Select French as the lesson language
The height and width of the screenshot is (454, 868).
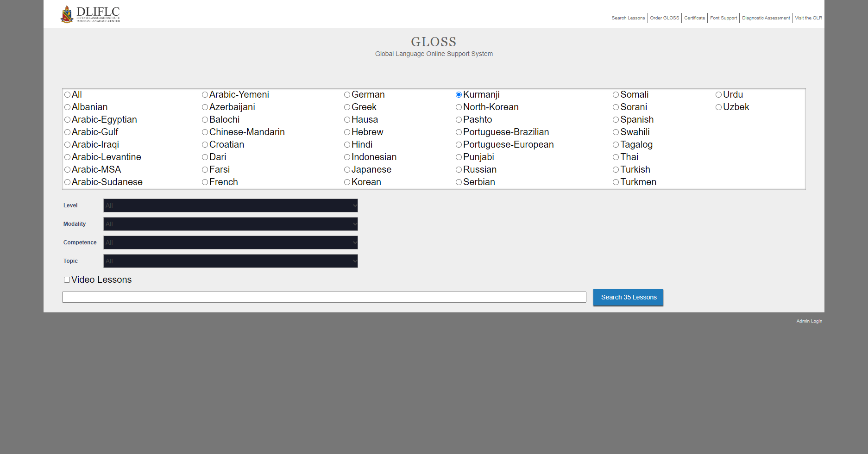205,182
